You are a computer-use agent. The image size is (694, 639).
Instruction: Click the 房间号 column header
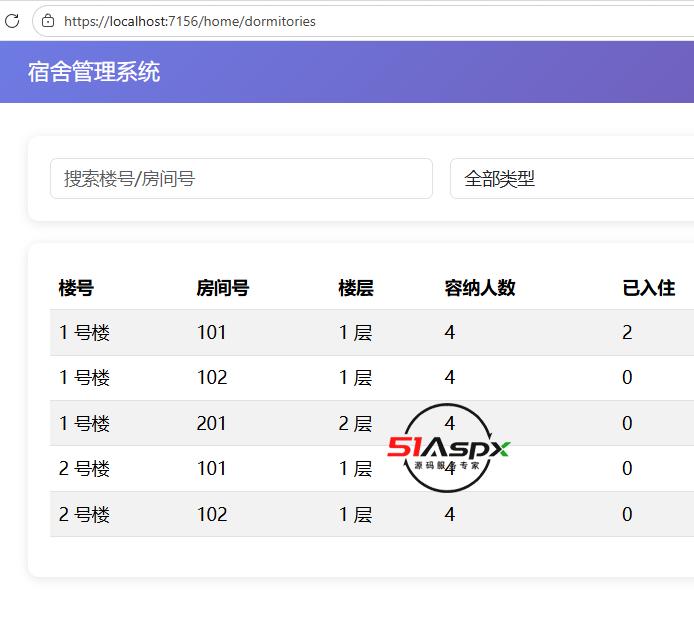tap(223, 288)
